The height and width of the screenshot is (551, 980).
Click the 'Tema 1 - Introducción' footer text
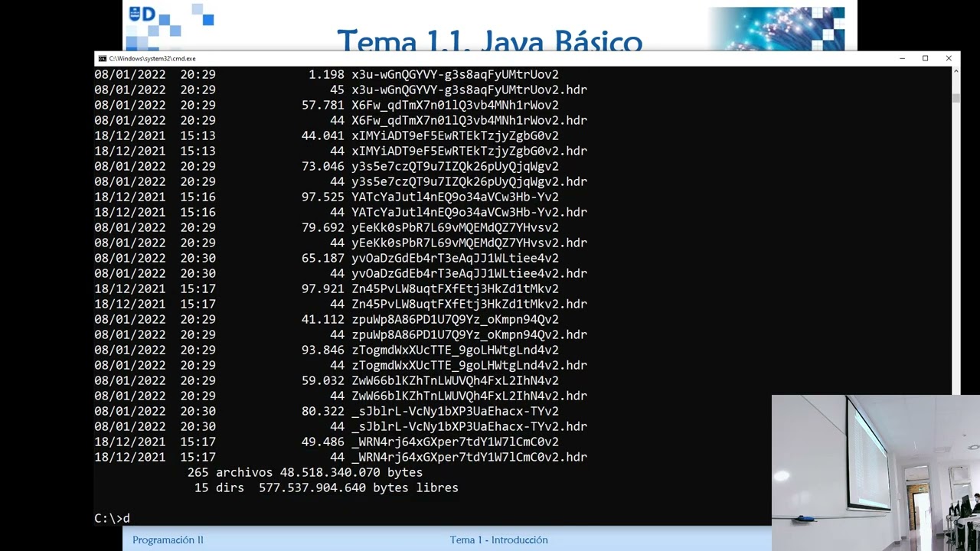(498, 540)
